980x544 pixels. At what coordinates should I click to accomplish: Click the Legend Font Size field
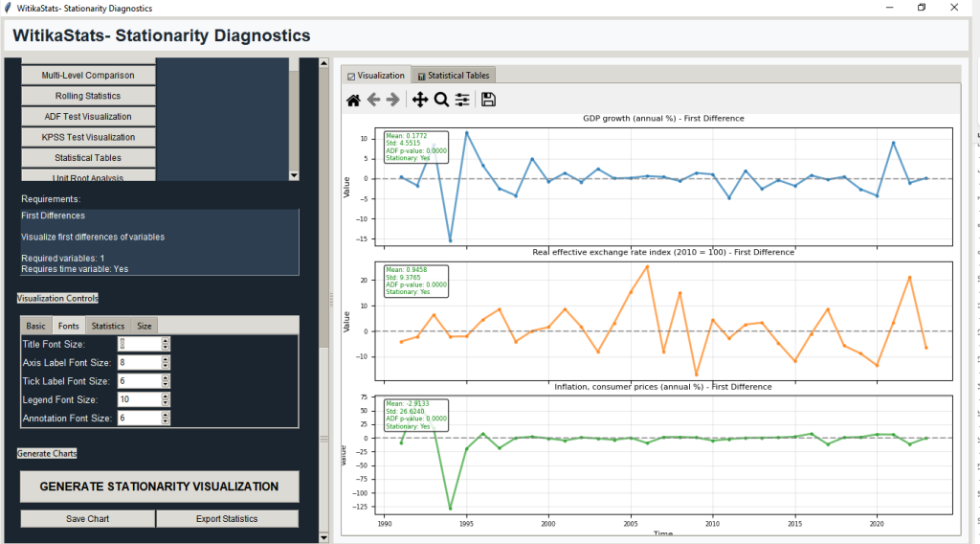pos(140,399)
